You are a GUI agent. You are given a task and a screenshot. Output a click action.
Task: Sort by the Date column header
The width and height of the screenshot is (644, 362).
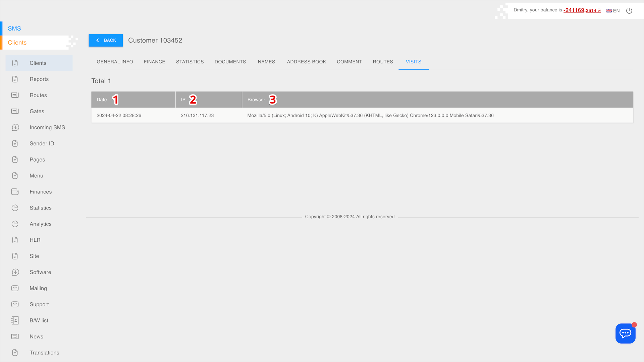[x=102, y=100]
